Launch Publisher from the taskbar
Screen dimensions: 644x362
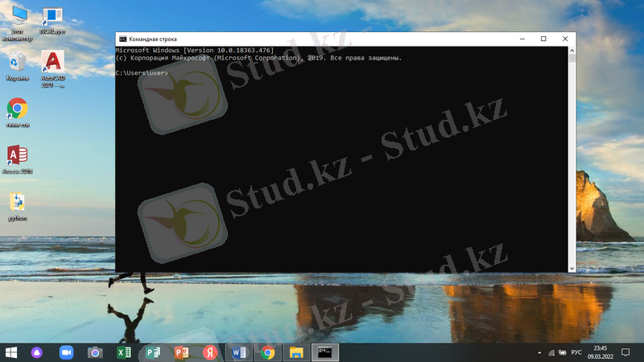(153, 352)
